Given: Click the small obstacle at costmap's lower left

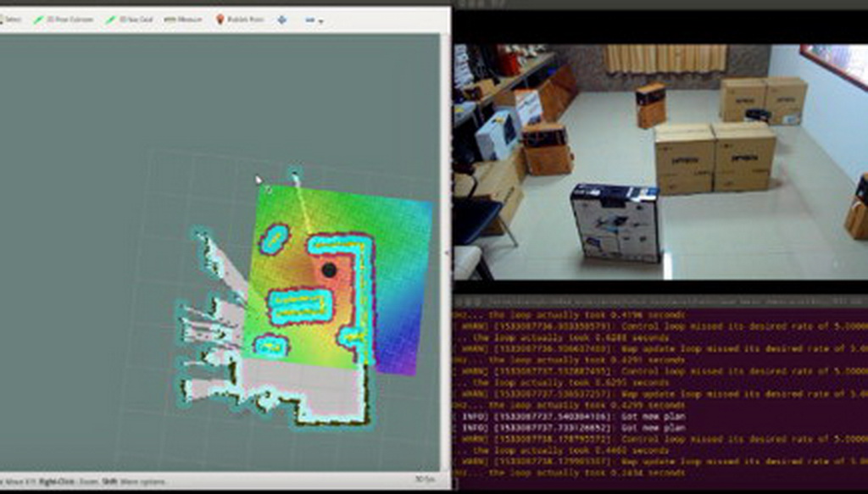Looking at the screenshot, I should [270, 346].
